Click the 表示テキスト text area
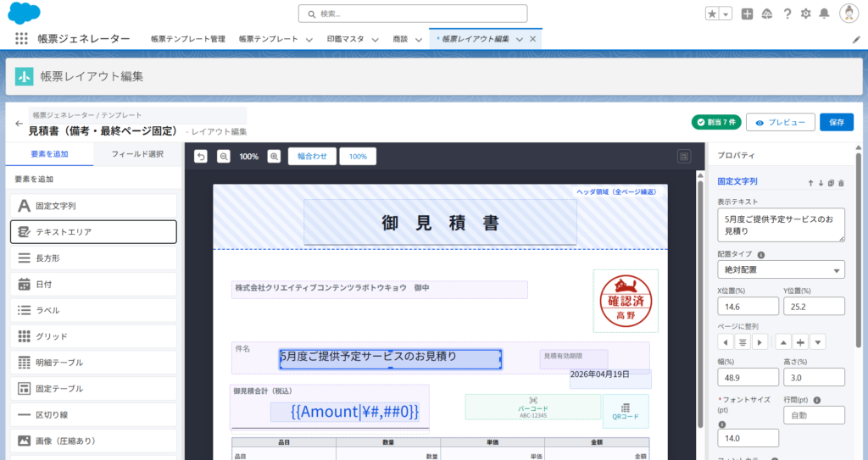 click(x=781, y=224)
